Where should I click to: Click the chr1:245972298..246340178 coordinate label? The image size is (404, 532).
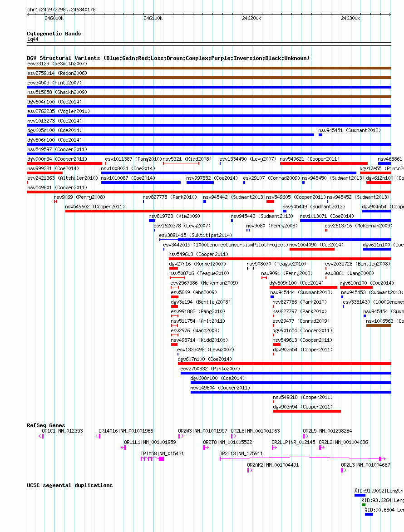point(61,10)
